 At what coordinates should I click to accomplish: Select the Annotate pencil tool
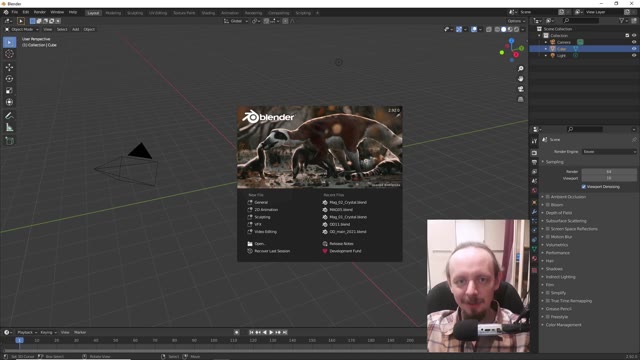click(x=9, y=116)
